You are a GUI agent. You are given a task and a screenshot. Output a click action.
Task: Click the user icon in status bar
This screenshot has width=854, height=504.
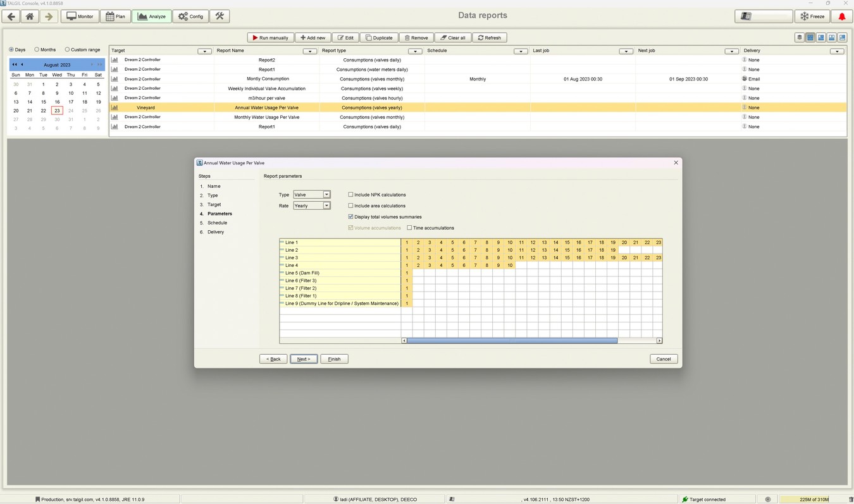click(336, 500)
